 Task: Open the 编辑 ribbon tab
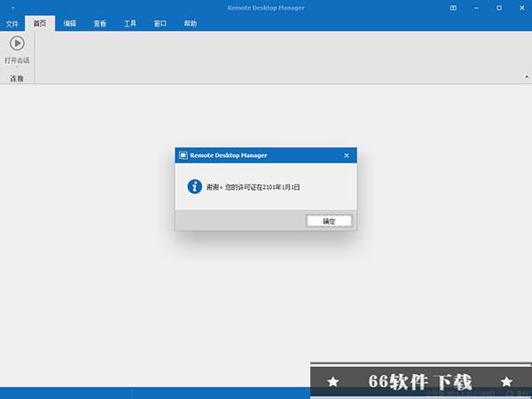[69, 23]
